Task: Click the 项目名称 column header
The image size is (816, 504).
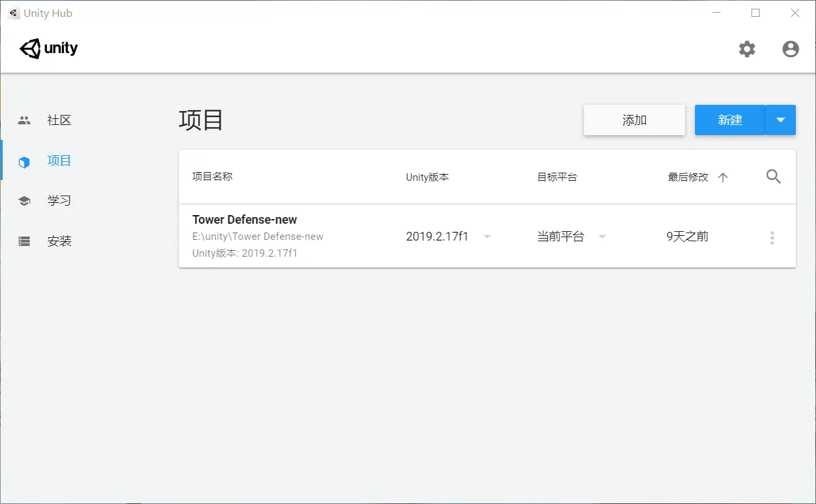Action: point(212,177)
